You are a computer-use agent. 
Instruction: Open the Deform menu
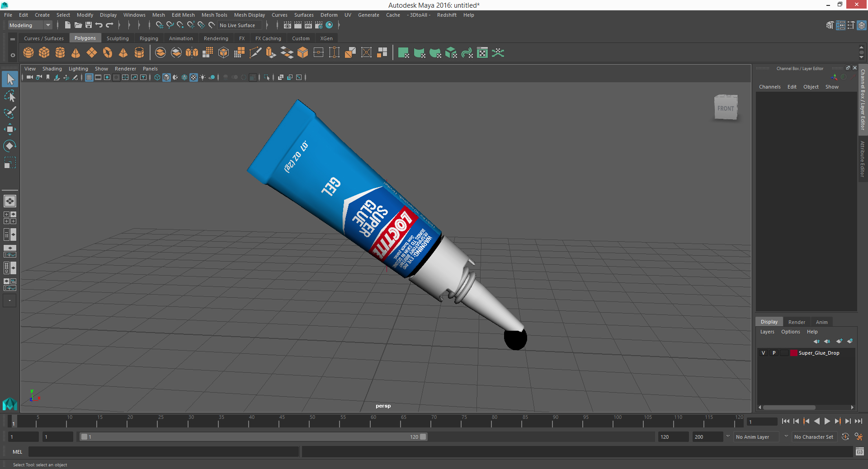[329, 15]
